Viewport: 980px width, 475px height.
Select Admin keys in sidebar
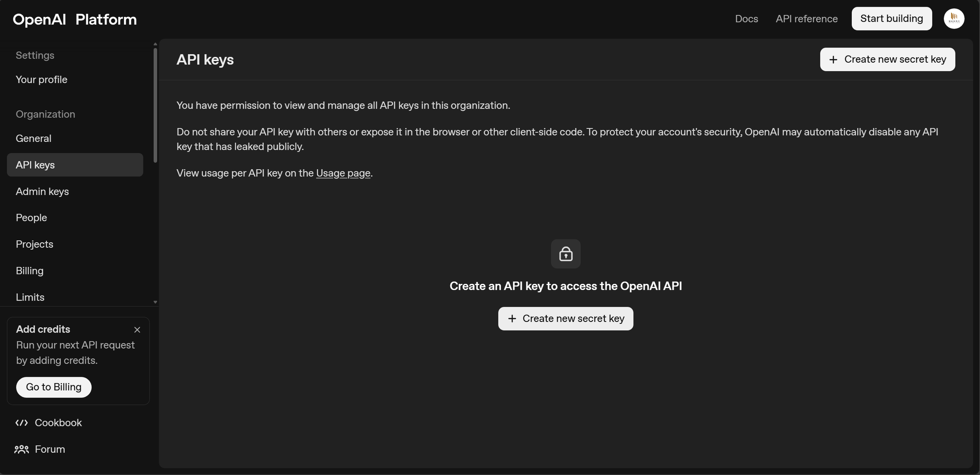[x=42, y=191]
